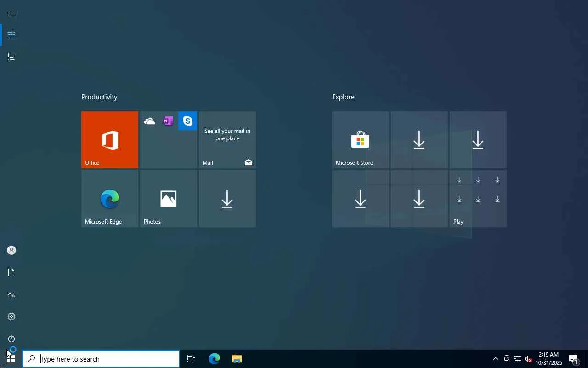
Task: Open the Photos tile
Action: [x=169, y=199]
